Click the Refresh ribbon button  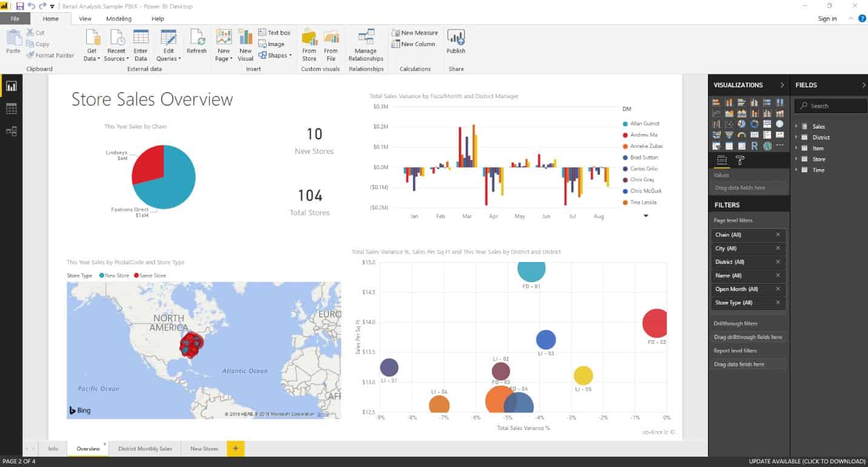click(196, 41)
